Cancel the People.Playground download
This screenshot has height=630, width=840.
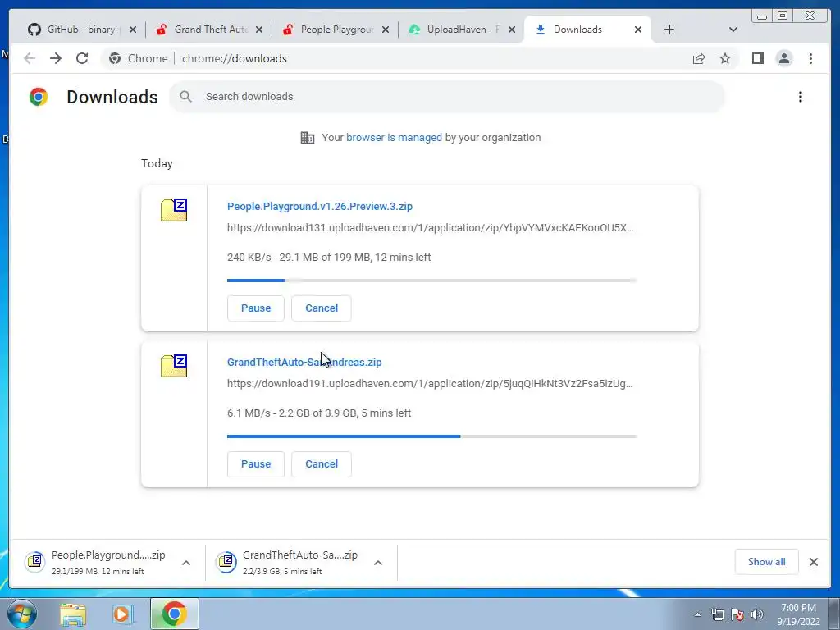(322, 308)
